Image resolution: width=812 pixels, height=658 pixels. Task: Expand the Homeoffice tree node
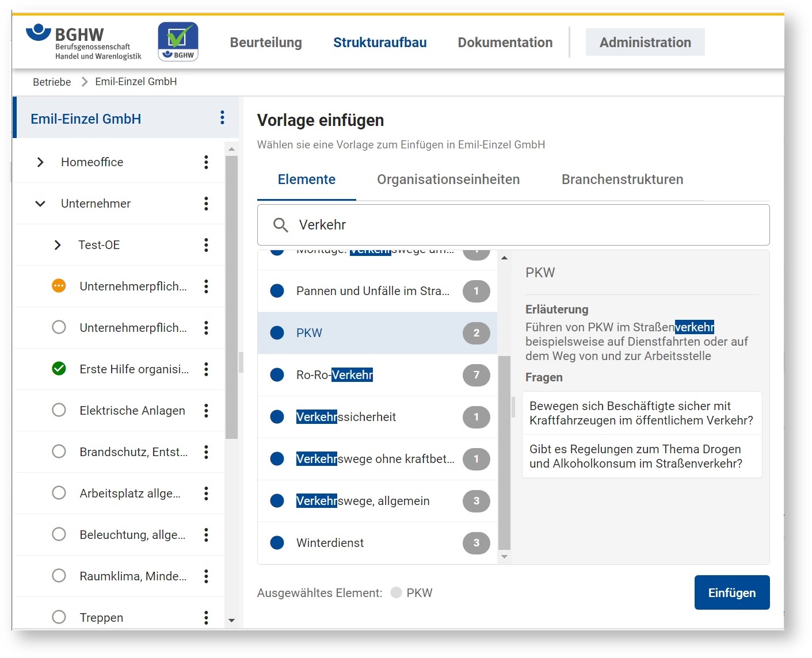(x=40, y=162)
